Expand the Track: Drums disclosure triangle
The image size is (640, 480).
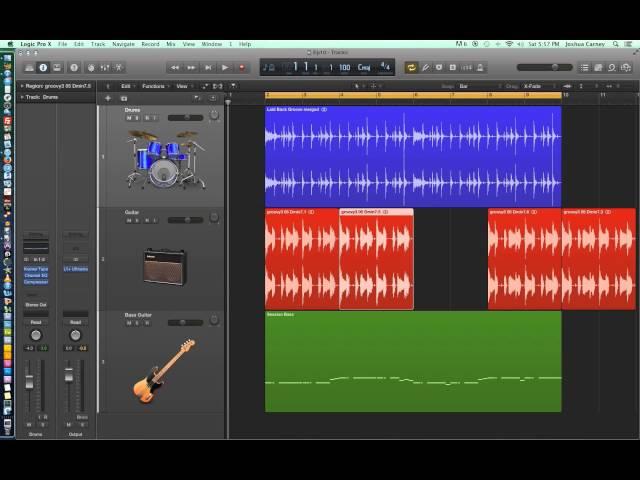point(22,97)
